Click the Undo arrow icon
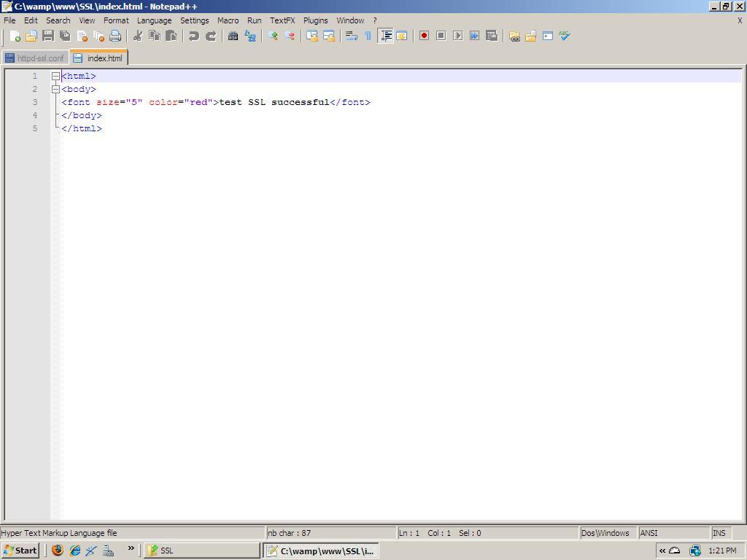Screen dimensions: 747x560 [194, 36]
